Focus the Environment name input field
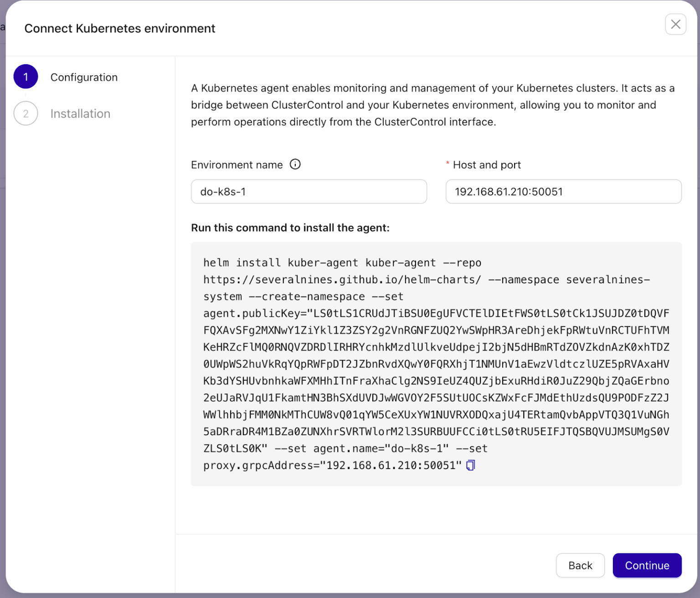Viewport: 700px width, 598px height. tap(309, 192)
